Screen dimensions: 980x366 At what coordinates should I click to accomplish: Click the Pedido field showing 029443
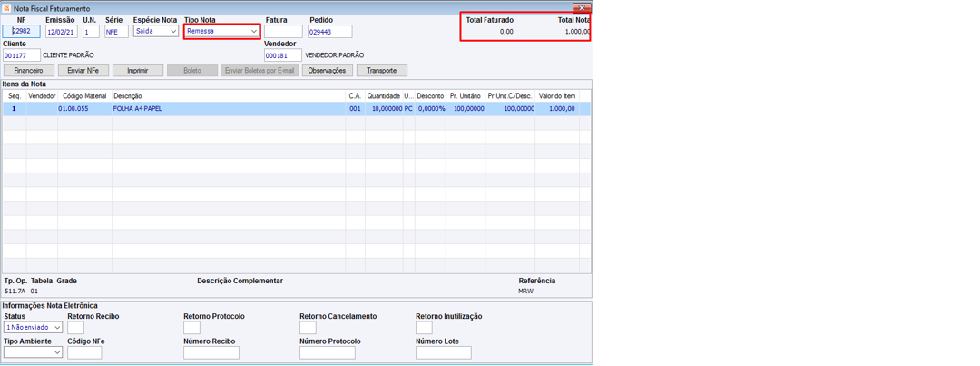(x=329, y=31)
